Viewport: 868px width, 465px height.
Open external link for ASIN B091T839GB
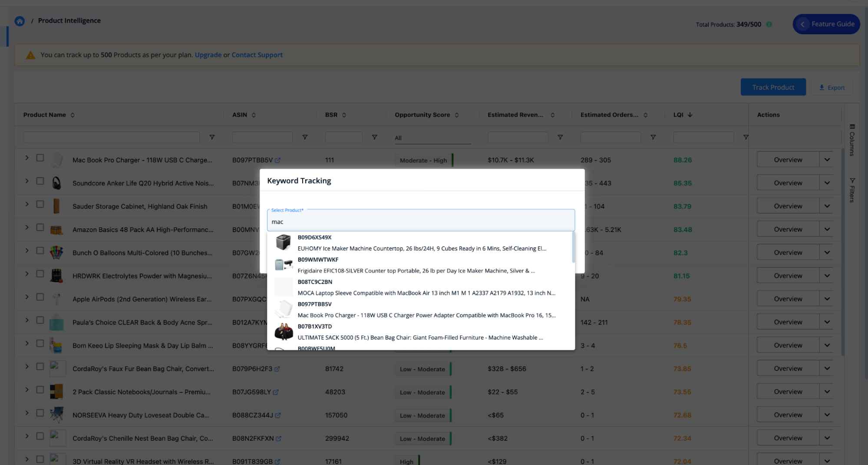(x=277, y=462)
